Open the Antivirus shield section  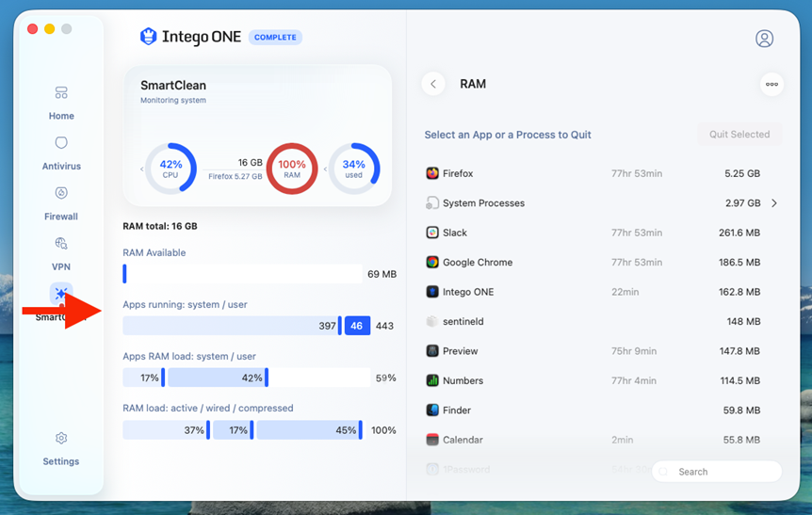coord(61,153)
